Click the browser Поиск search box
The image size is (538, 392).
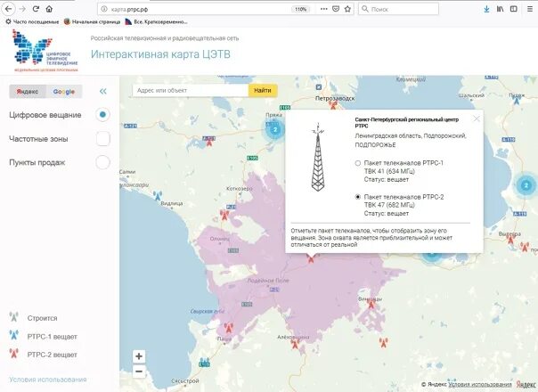click(398, 9)
